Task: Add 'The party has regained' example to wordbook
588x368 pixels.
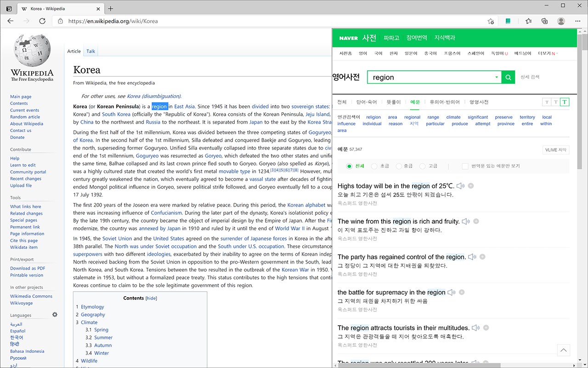Action: [483, 257]
